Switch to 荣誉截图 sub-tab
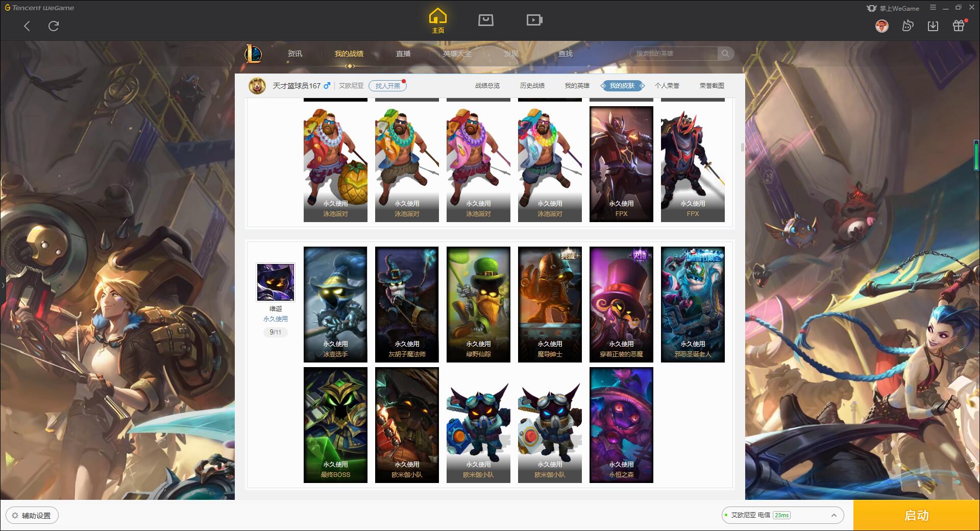980x531 pixels. (712, 86)
